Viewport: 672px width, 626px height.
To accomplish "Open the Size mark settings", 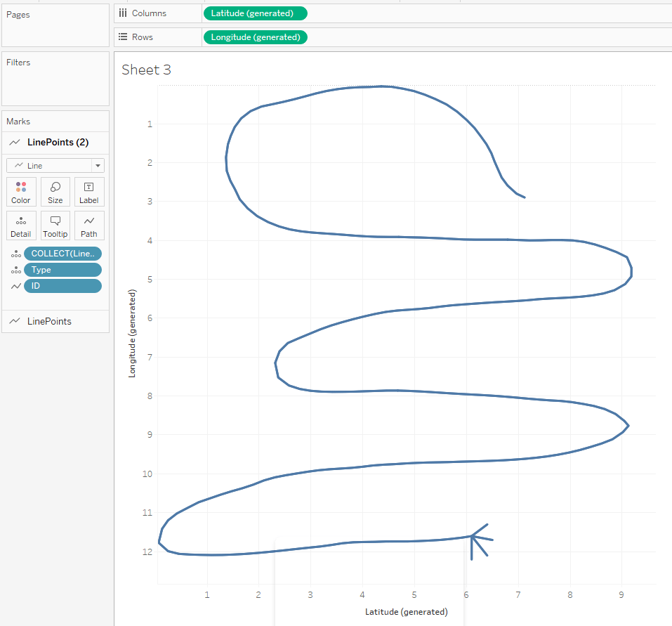I will (55, 192).
